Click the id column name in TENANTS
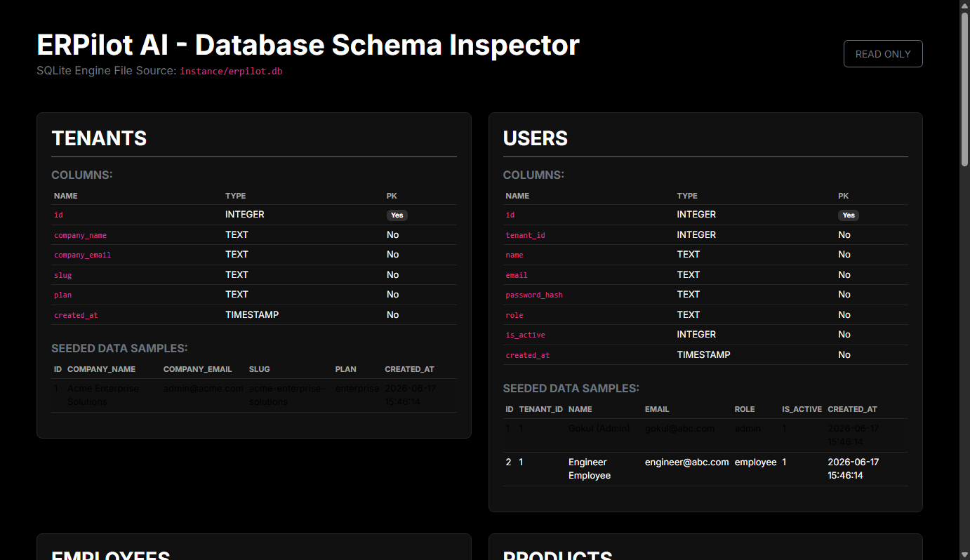 click(x=58, y=215)
